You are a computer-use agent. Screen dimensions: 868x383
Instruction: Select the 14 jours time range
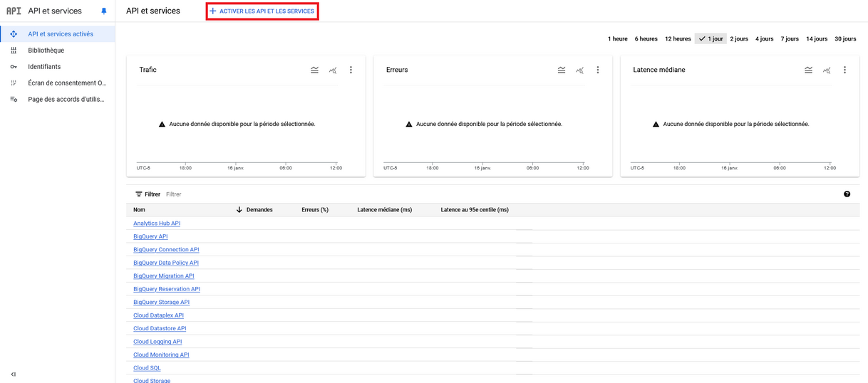click(x=817, y=39)
